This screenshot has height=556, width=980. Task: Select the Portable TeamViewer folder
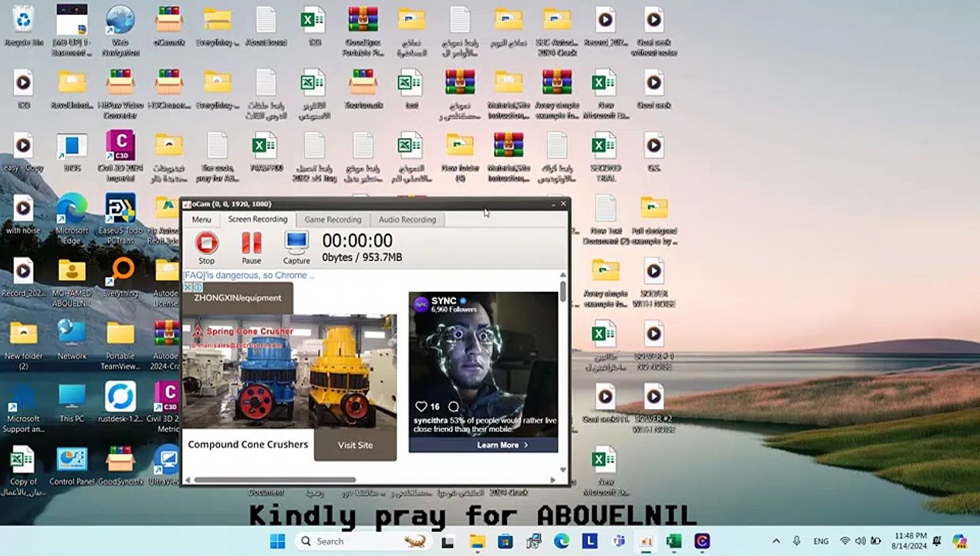click(x=120, y=344)
